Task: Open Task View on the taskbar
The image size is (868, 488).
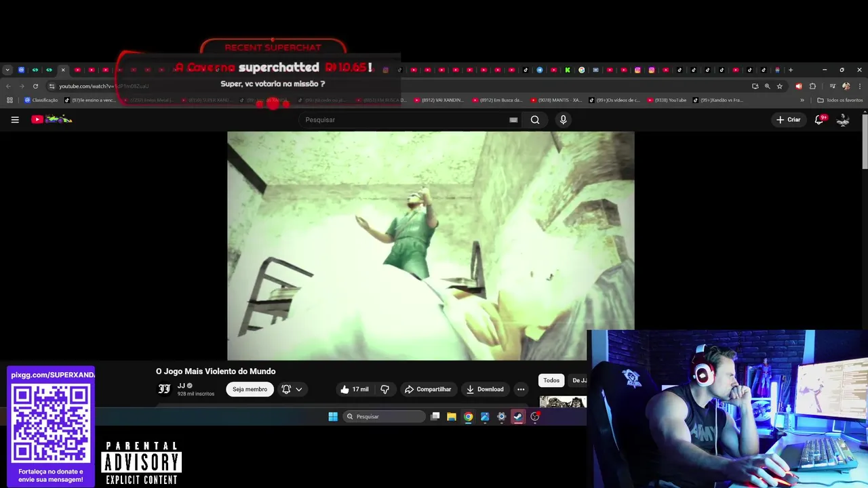Action: click(x=435, y=417)
